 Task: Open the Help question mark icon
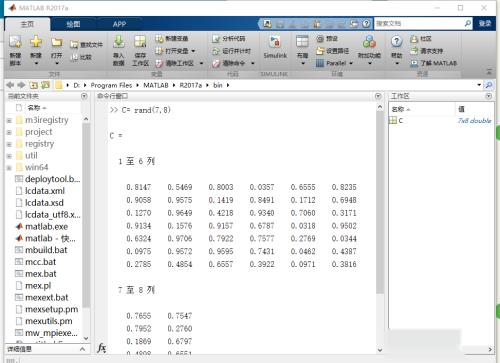tap(396, 42)
